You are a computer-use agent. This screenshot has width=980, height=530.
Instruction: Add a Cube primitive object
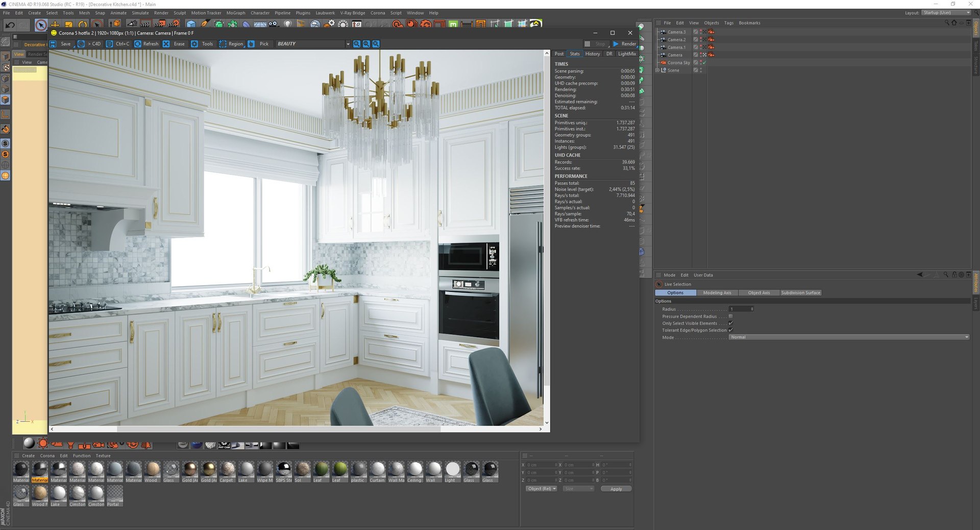pyautogui.click(x=191, y=24)
